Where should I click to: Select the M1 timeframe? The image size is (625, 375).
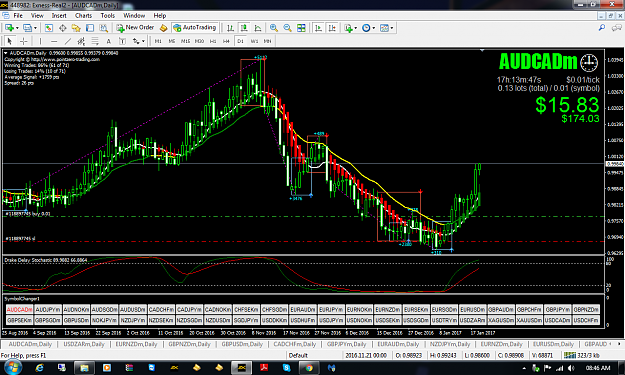(x=158, y=41)
